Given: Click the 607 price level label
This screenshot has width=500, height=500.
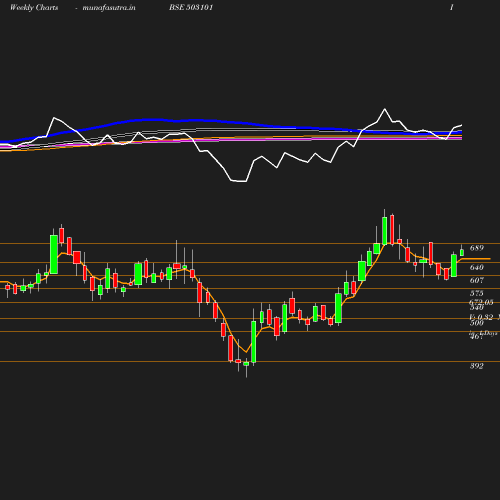Looking at the screenshot, I should 476,280.
